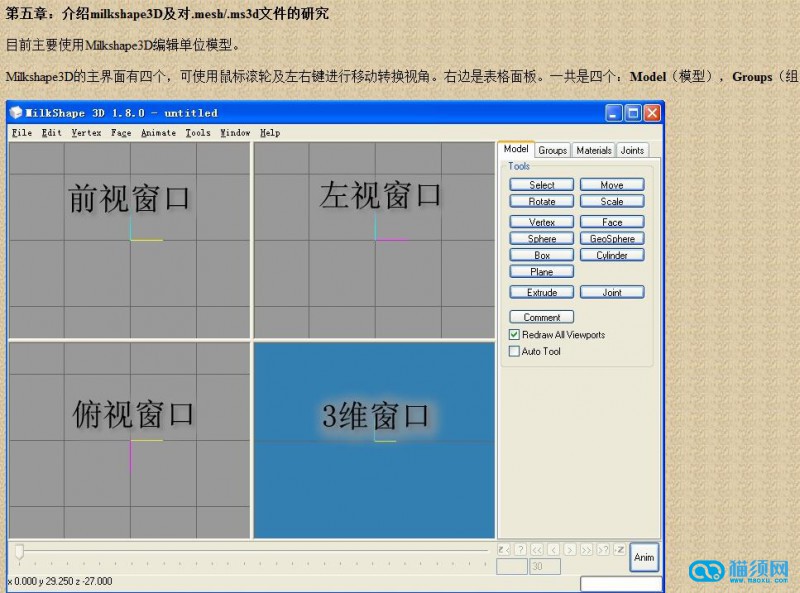Open the Tools menu in the menu bar
Viewport: 800px width, 593px height.
(198, 133)
